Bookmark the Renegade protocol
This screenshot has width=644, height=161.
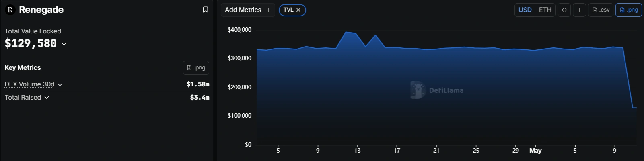(x=205, y=10)
